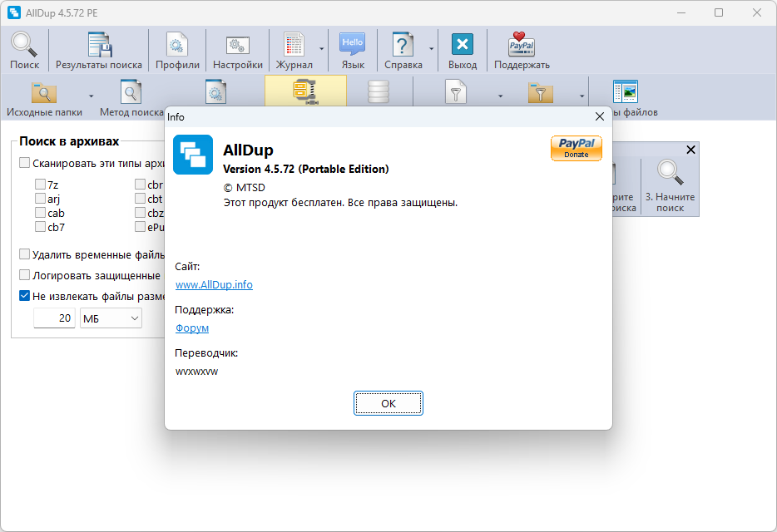Open www.AllDup.info website link
This screenshot has width=777, height=532.
click(x=214, y=285)
